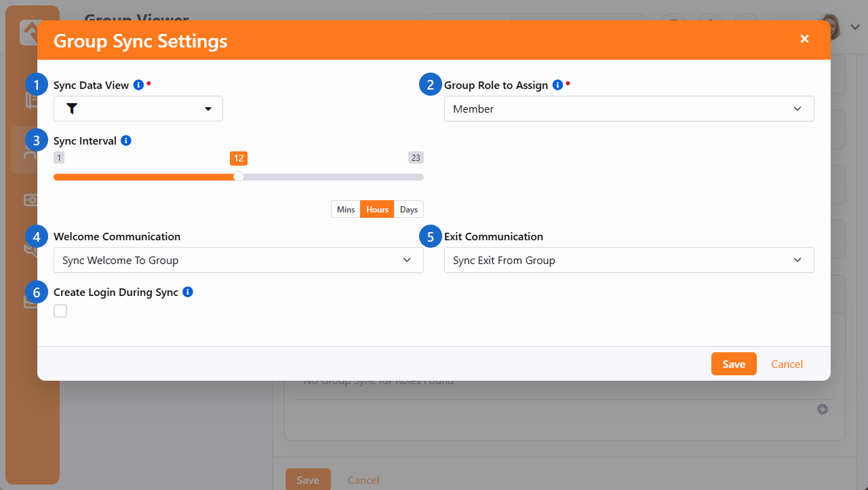Image resolution: width=868 pixels, height=490 pixels.
Task: Click the Sync Interval slider handle
Action: (x=239, y=176)
